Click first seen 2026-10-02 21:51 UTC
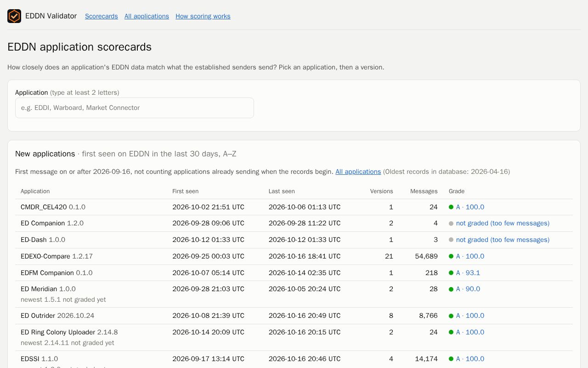Image resolution: width=588 pixels, height=368 pixels. pyautogui.click(x=209, y=207)
